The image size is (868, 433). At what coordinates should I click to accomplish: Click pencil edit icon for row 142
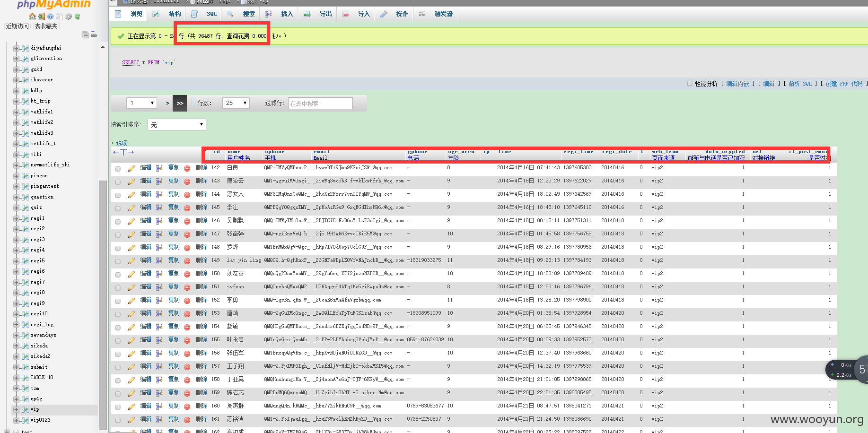pos(132,168)
